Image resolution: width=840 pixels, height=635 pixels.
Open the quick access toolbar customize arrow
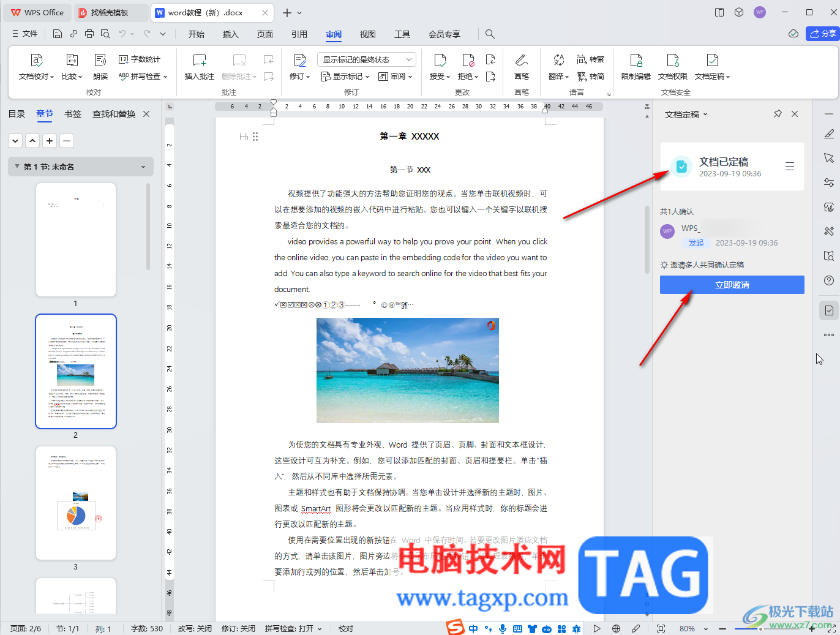(x=162, y=34)
